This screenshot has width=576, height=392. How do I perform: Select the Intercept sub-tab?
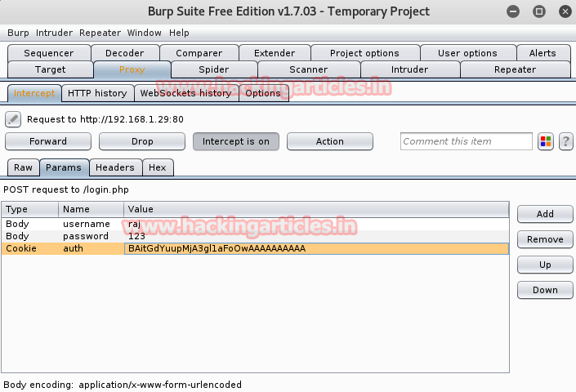[x=34, y=93]
